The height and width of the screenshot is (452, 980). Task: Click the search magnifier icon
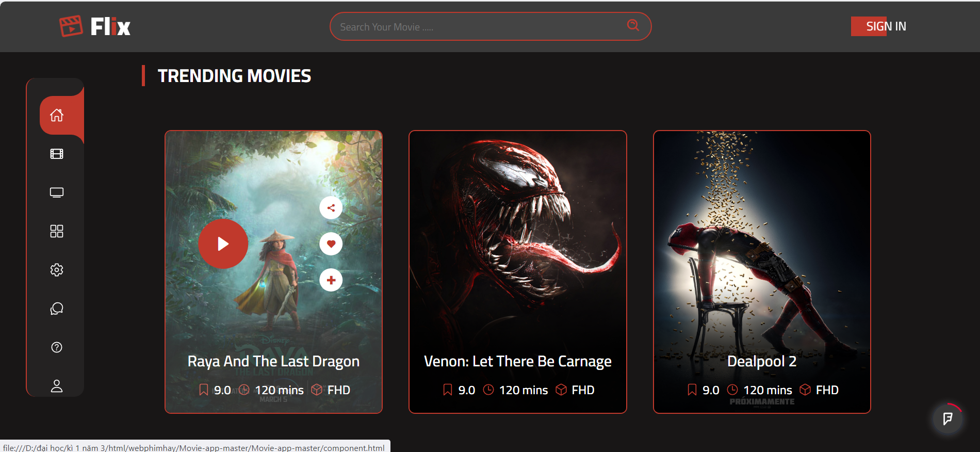tap(633, 25)
